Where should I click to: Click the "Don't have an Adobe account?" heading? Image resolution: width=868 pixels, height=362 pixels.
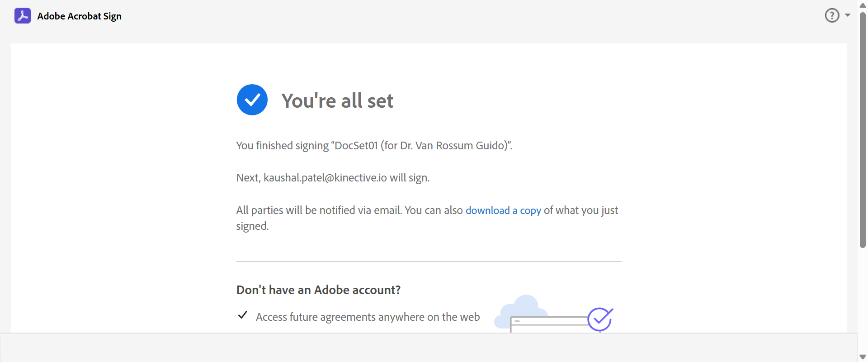(318, 290)
